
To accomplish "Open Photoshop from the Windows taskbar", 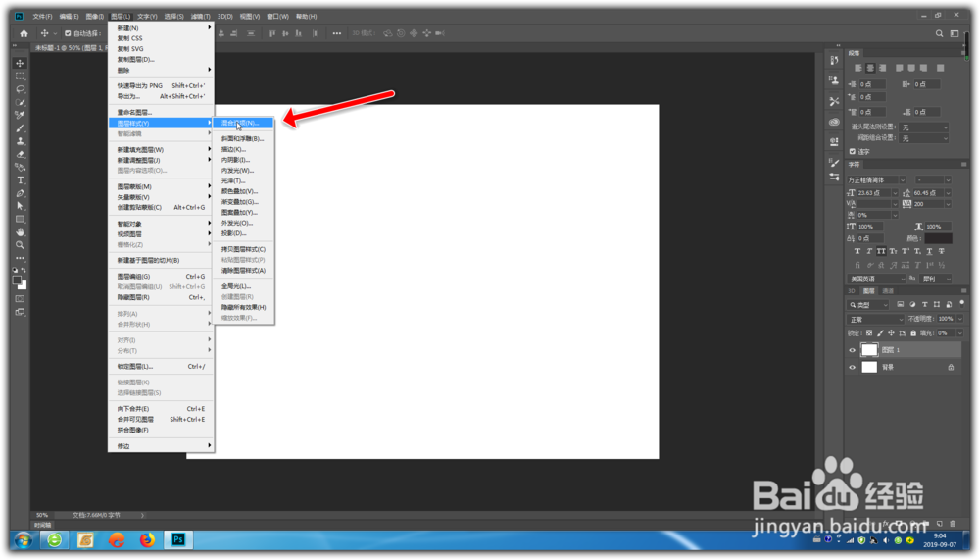I will [x=178, y=539].
